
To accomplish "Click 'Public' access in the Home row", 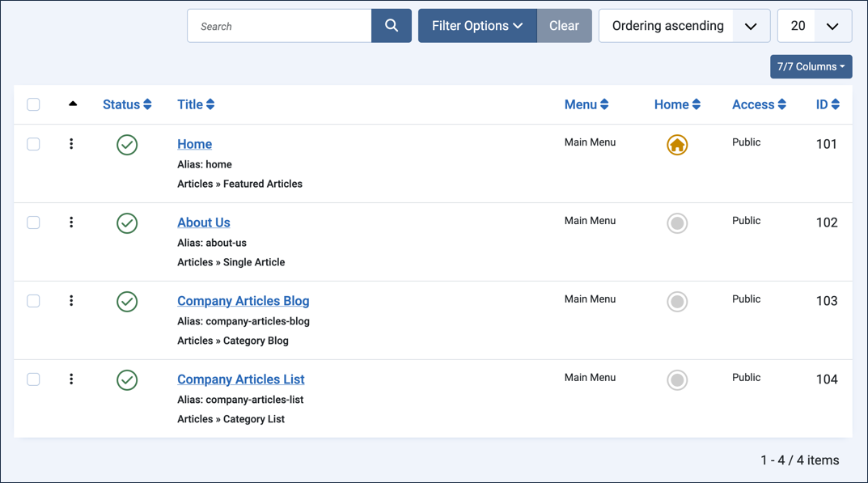I will coord(746,142).
